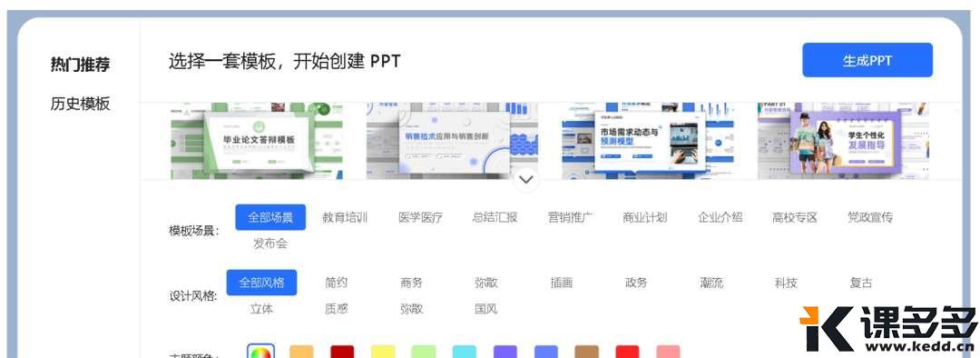Pick the dark red theme color swatch
This screenshot has width=980, height=358.
(342, 352)
